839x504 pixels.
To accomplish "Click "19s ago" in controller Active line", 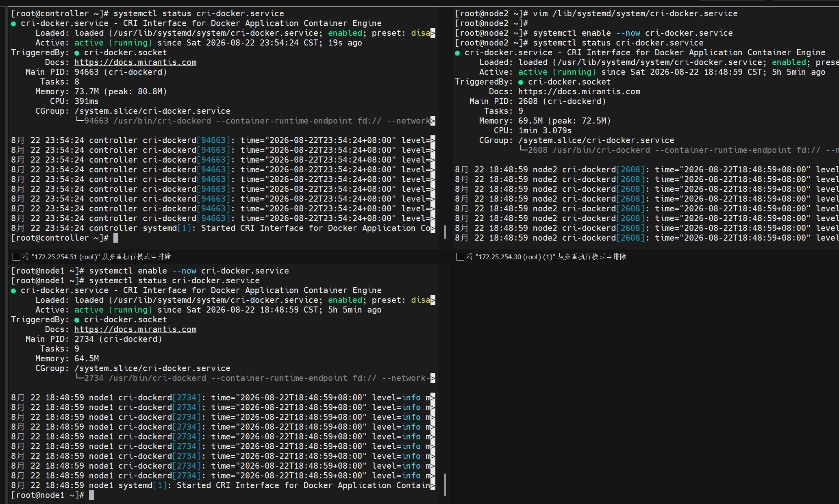I will tap(345, 43).
